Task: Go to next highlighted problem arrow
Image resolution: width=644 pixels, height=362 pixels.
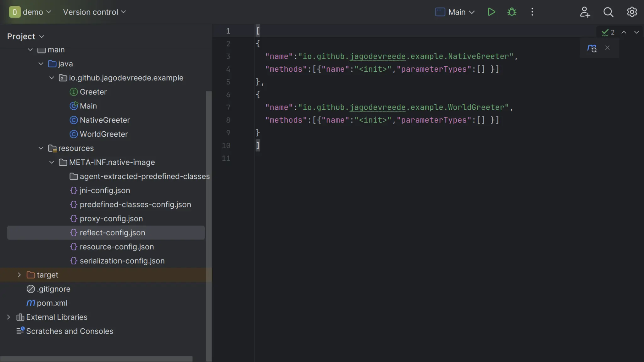Action: (x=636, y=32)
